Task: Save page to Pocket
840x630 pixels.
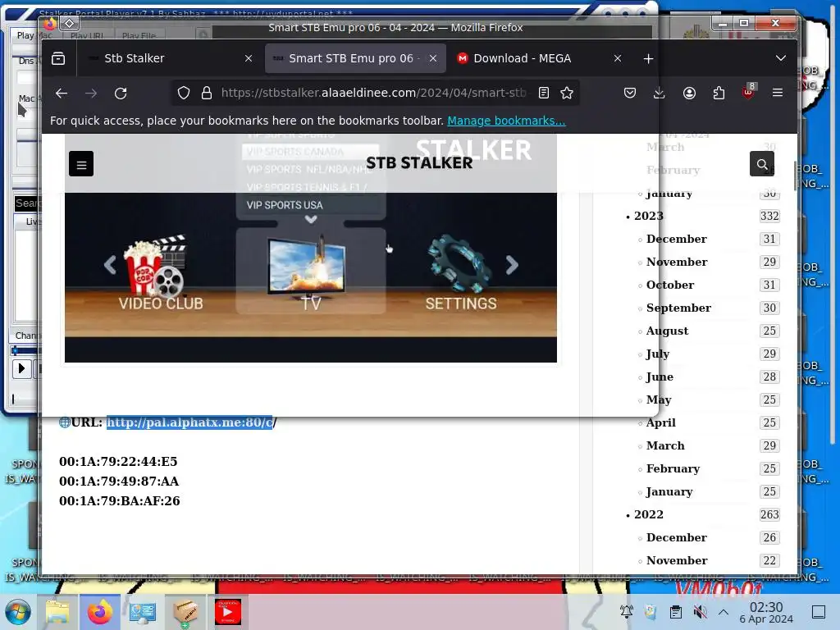Action: (x=630, y=94)
